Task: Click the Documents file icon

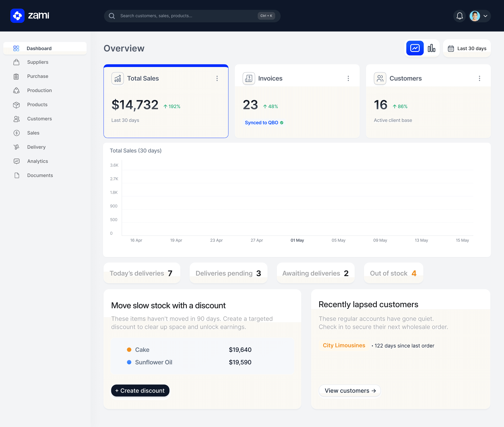Action: tap(17, 175)
